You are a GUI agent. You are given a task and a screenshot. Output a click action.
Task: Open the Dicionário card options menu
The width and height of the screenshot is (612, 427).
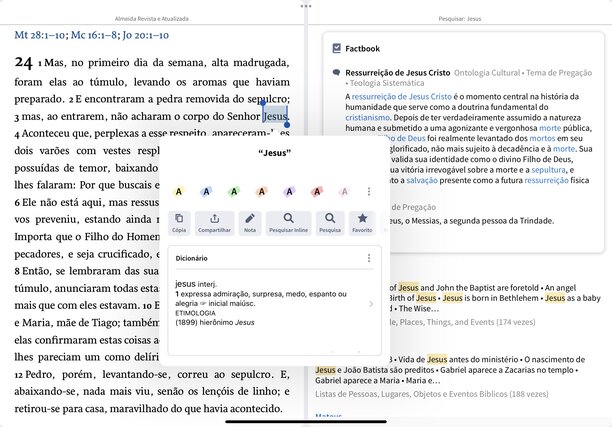point(369,258)
